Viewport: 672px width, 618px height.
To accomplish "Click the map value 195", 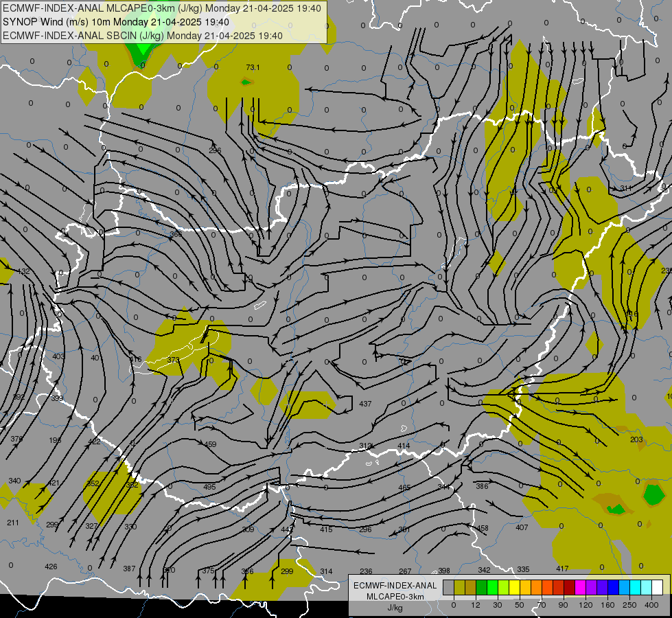I will point(56,440).
